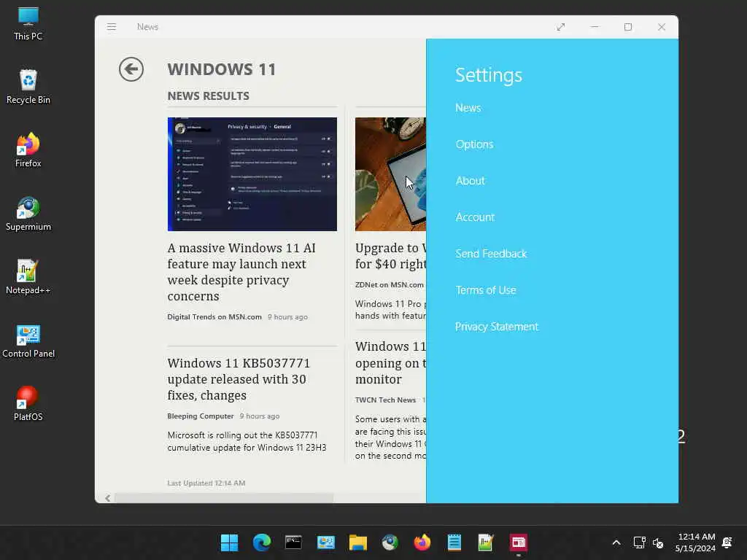Click the laptop photo article thumbnail
747x560 pixels.
click(x=391, y=174)
